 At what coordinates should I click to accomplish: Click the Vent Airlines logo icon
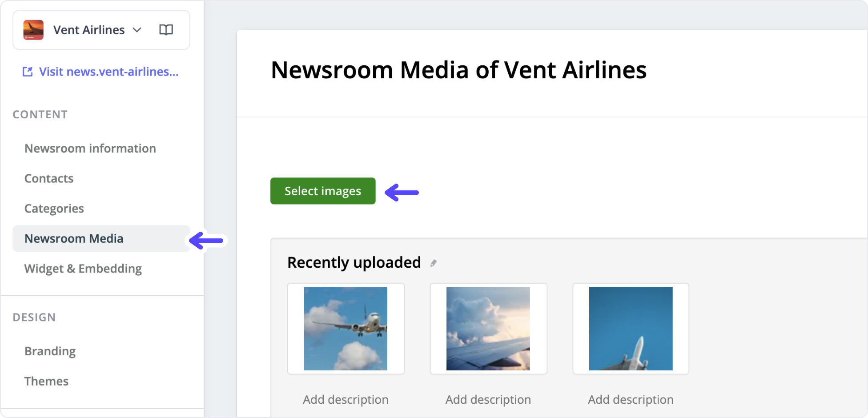click(33, 30)
